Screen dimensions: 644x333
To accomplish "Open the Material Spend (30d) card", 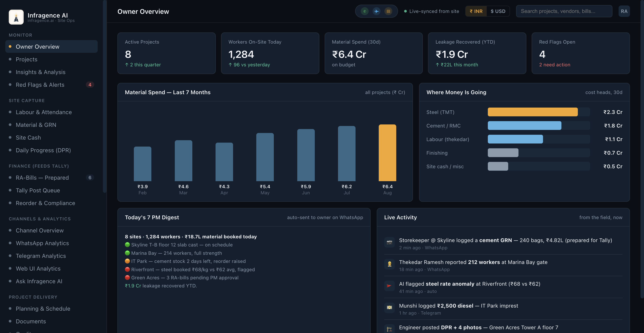I will pyautogui.click(x=373, y=53).
